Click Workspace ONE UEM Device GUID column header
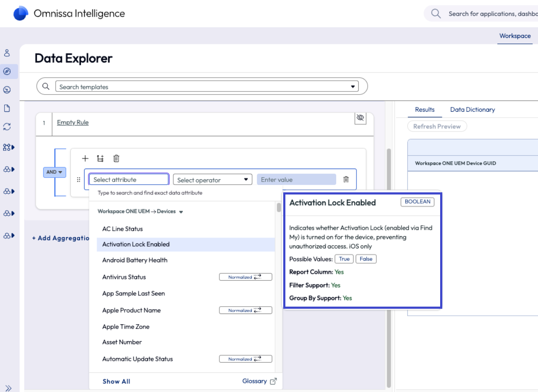Image resolution: width=538 pixels, height=392 pixels. (x=456, y=163)
